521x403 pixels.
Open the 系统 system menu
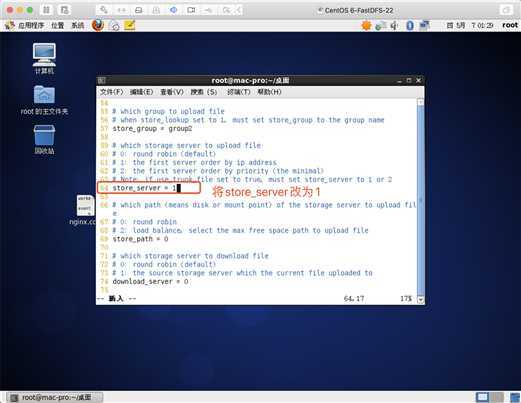coord(78,25)
